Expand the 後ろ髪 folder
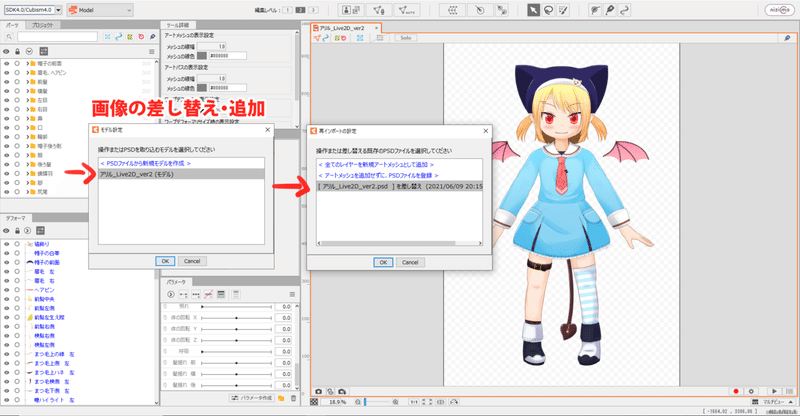 point(28,165)
